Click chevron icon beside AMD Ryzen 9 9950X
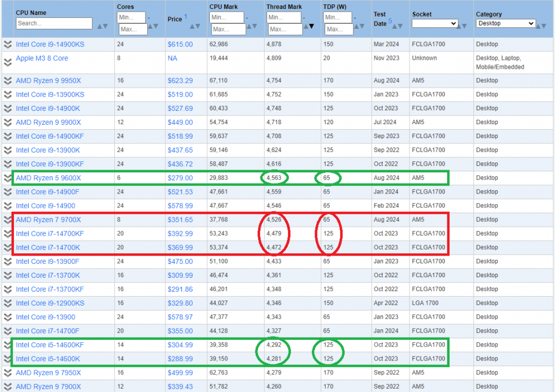 point(8,80)
